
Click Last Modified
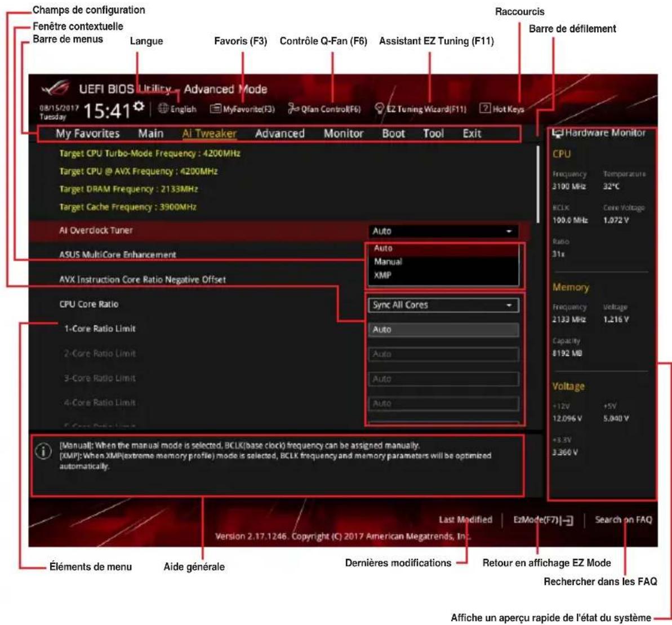tap(465, 520)
